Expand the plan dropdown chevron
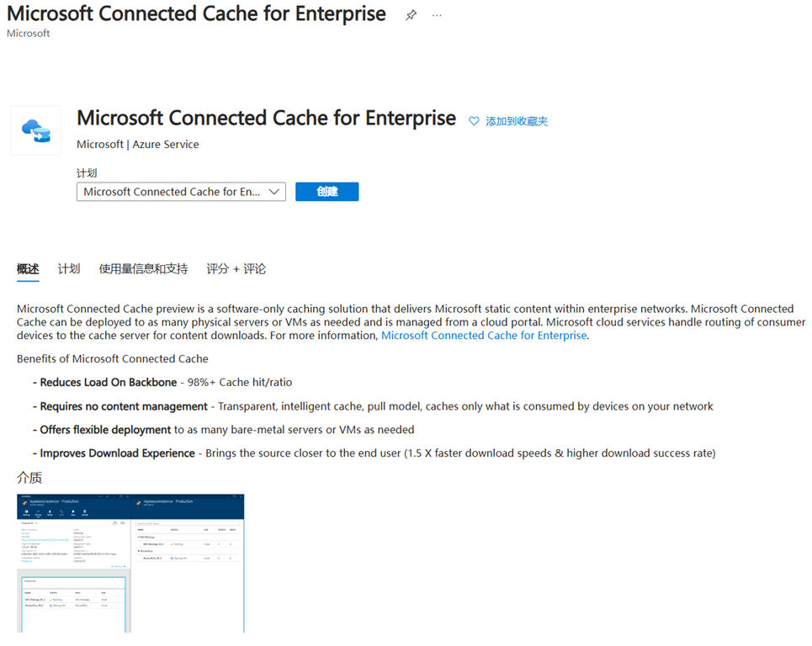Image resolution: width=812 pixels, height=646 pixels. point(274,192)
